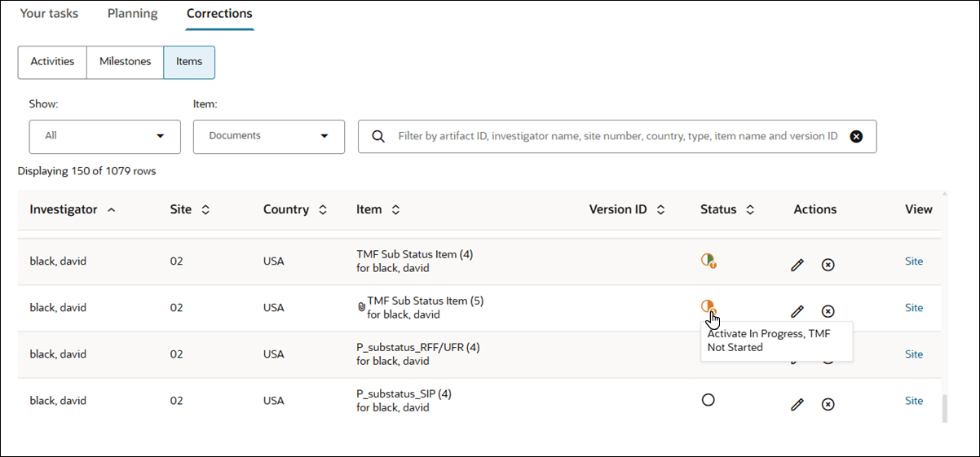Click status icon for TMF Sub Status Item (4)
The height and width of the screenshot is (457, 980).
coord(709,261)
